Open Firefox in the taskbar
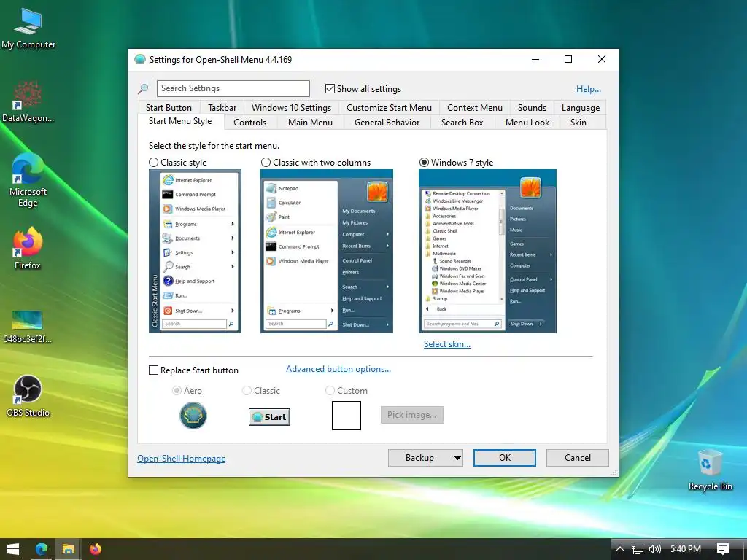Screen dimensions: 747x560 (x=96, y=549)
